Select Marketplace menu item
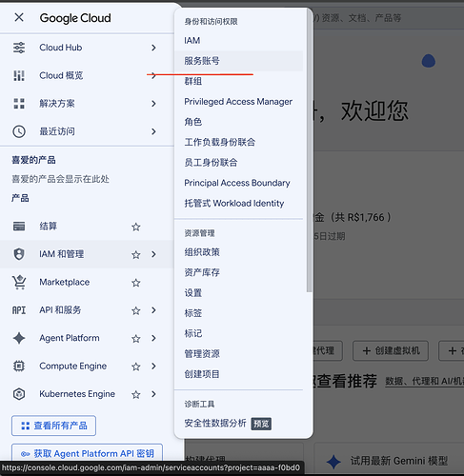This screenshot has height=476, width=464. (x=87, y=282)
